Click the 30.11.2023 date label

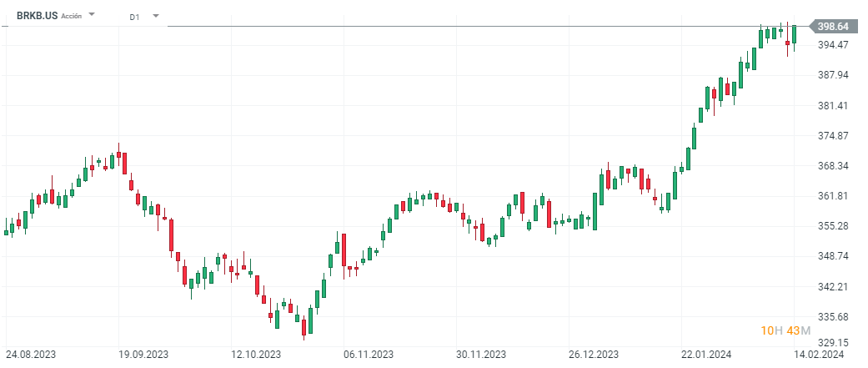481,355
